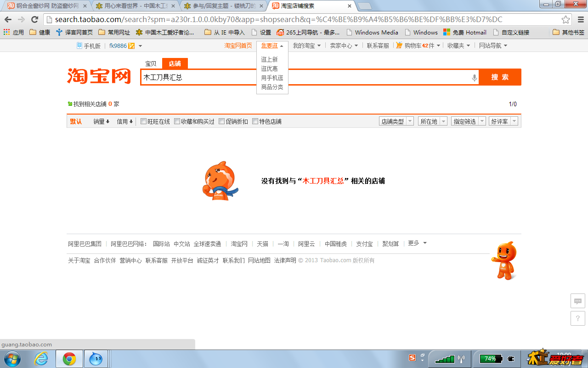Expand the 指定筛选 dropdown
The image size is (588, 368).
[x=469, y=121]
